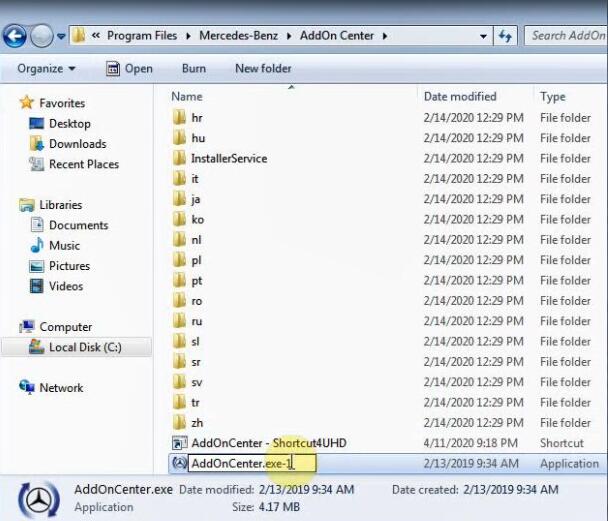
Task: Select the pl folder icon
Action: pos(179,260)
